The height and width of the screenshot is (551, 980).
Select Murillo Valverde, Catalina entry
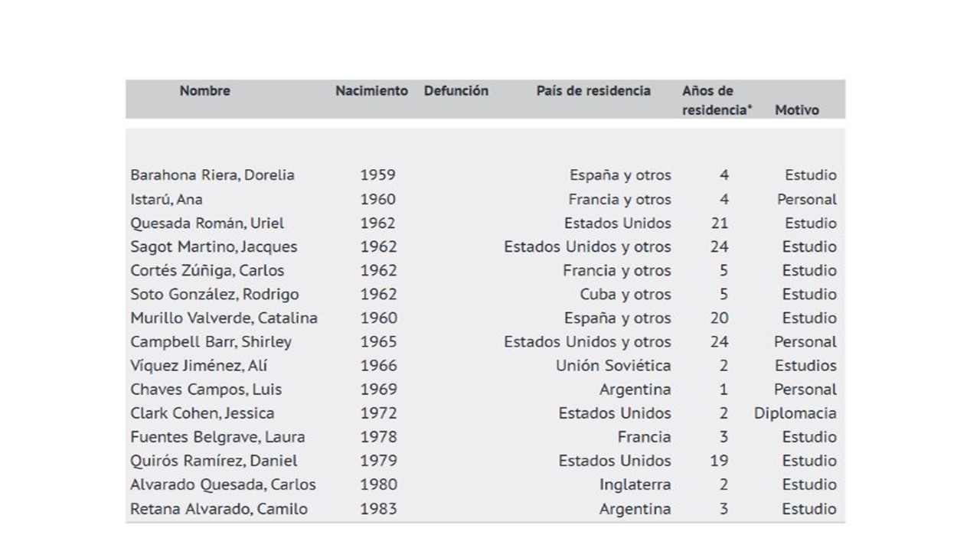(224, 318)
